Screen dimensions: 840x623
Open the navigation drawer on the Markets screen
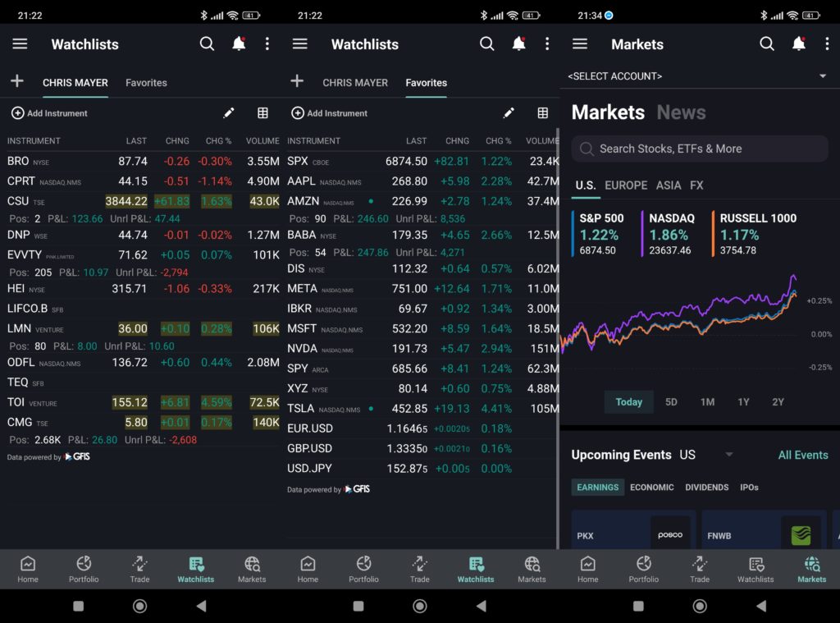[x=580, y=44]
